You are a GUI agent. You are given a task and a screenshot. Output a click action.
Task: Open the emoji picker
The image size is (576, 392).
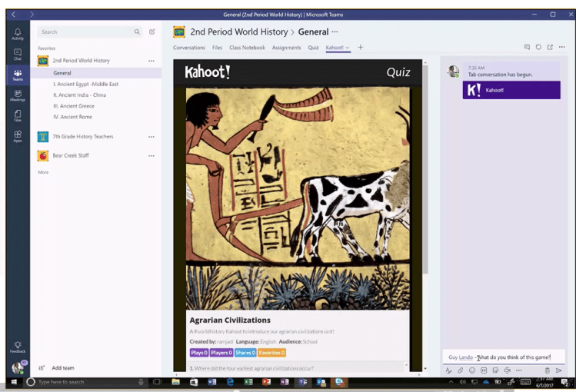(x=472, y=370)
